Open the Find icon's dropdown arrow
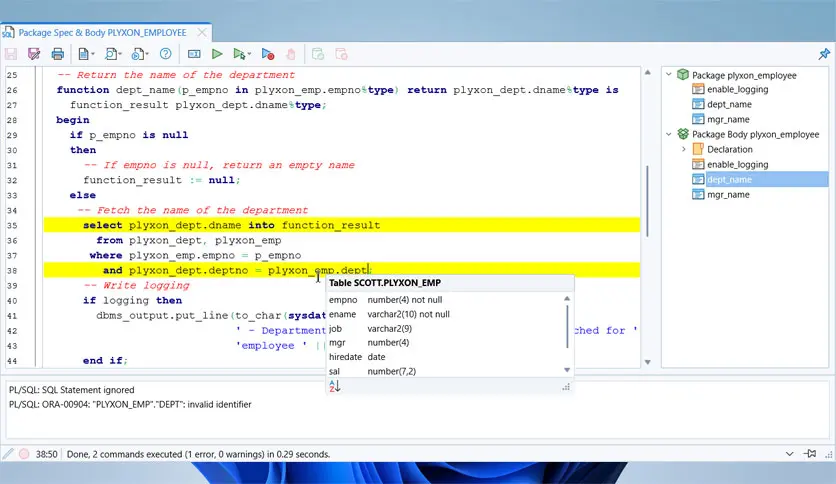This screenshot has width=836, height=484. click(x=120, y=54)
